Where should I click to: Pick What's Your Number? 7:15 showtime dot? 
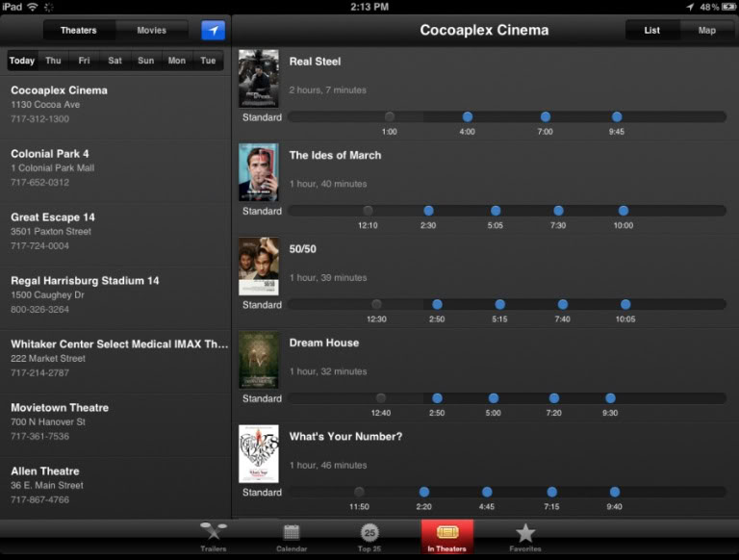coord(552,492)
